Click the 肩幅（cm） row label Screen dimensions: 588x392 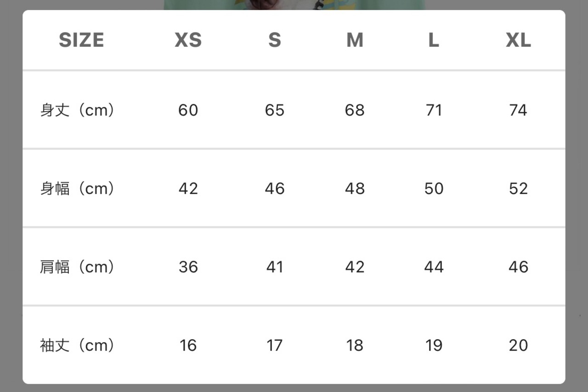pos(77,267)
